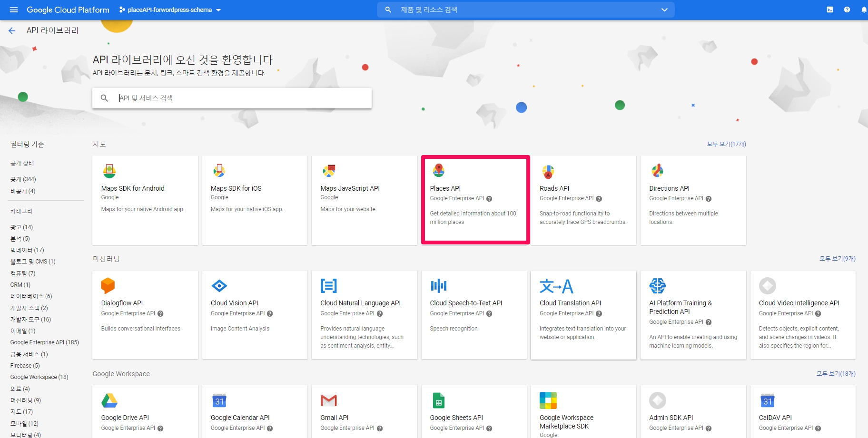
Task: Open the Google Calendar API icon
Action: coord(219,400)
